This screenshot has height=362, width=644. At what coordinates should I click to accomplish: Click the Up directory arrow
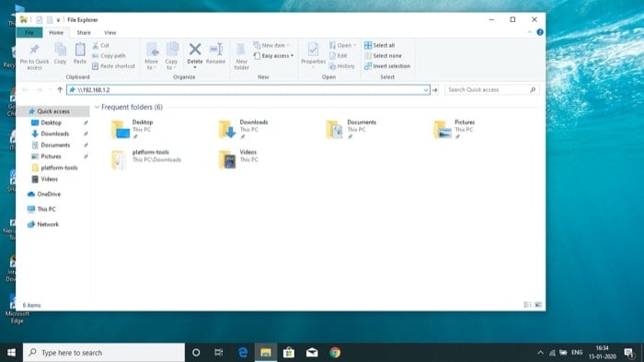coord(60,89)
